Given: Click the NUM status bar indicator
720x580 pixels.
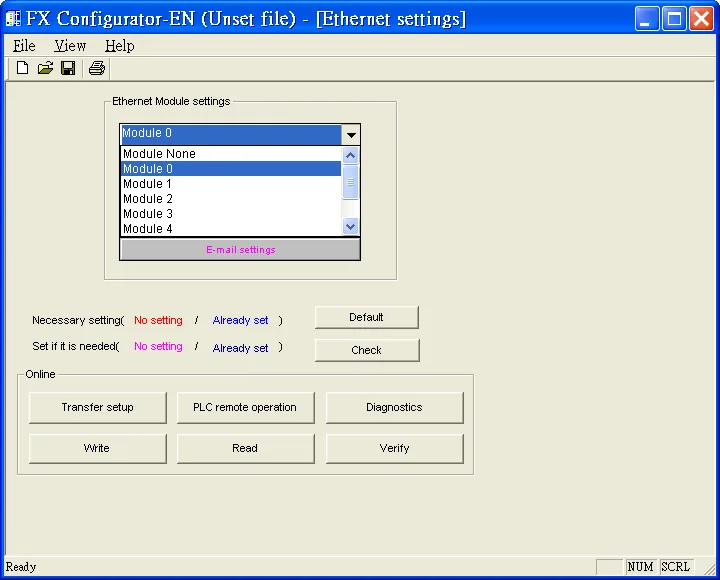Looking at the screenshot, I should (640, 567).
